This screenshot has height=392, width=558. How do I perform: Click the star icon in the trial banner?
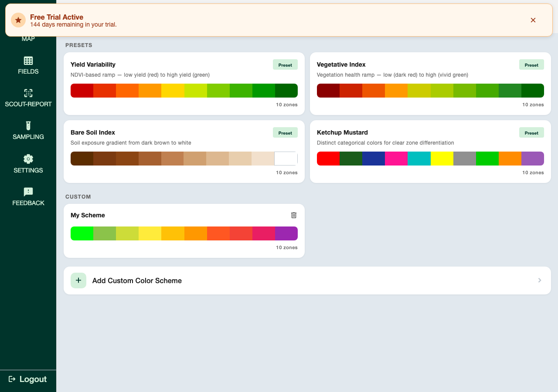click(18, 20)
